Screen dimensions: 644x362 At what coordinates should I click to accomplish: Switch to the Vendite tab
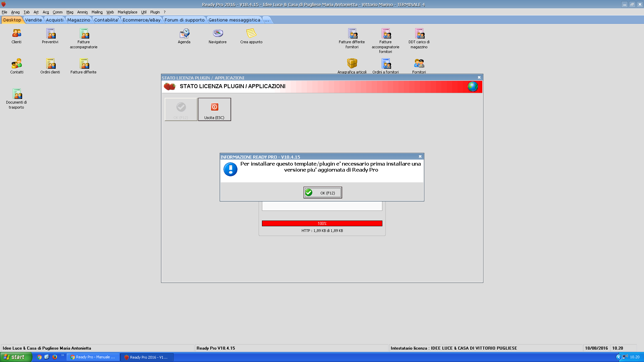[34, 20]
